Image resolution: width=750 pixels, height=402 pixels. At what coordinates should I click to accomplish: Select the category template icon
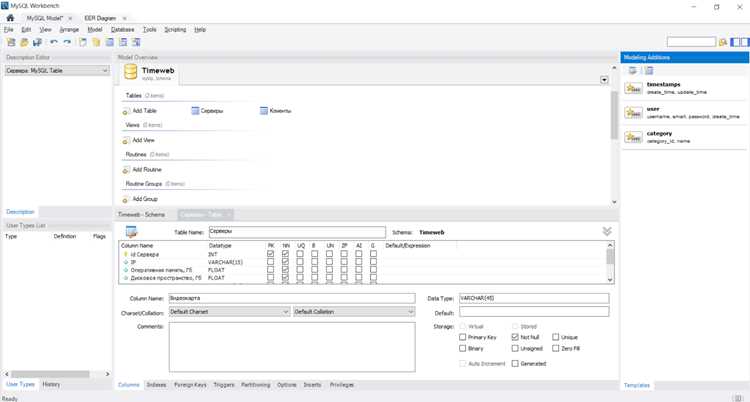(633, 137)
